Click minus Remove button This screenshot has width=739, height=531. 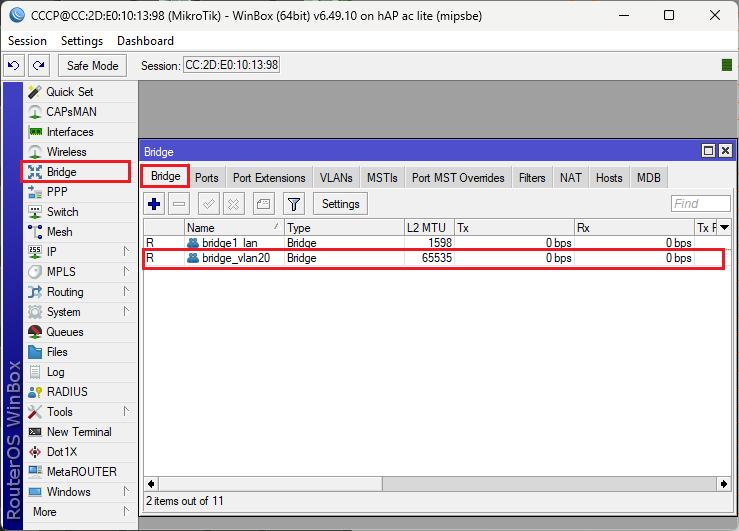click(x=179, y=204)
